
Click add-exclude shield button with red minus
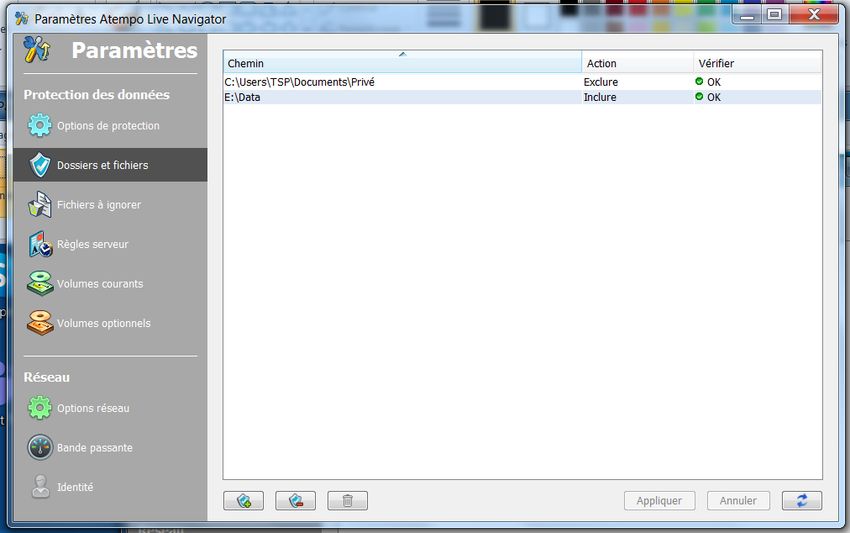click(x=295, y=500)
